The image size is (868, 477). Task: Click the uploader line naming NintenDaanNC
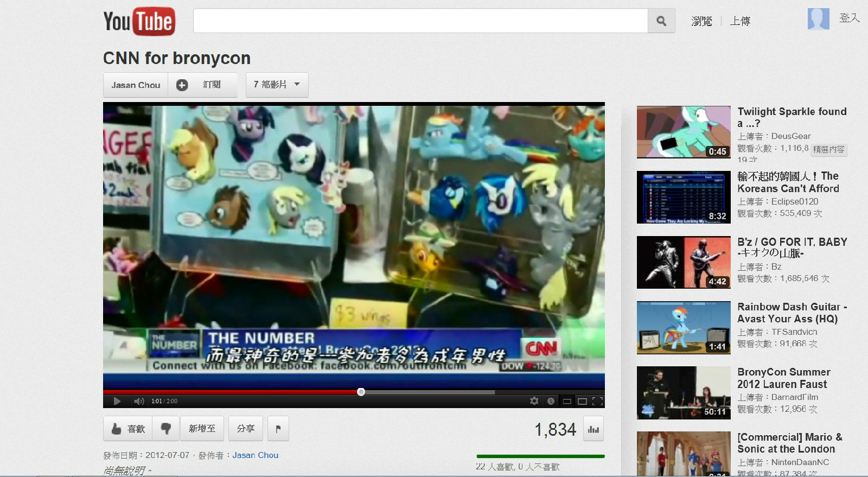tap(783, 462)
